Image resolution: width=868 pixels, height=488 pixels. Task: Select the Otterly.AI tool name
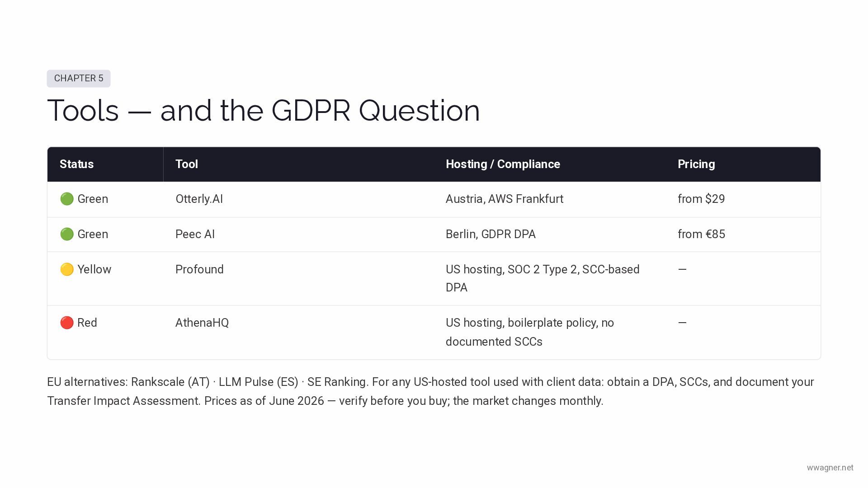[199, 199]
